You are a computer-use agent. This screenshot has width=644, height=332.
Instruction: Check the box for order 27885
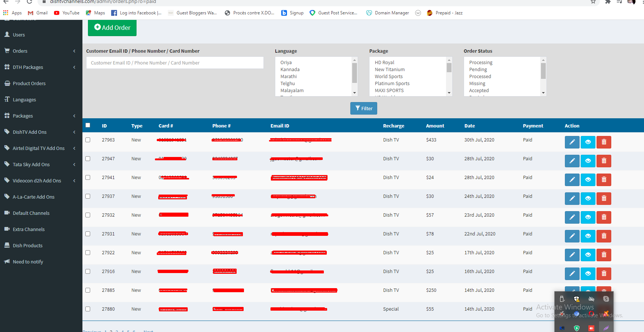click(88, 290)
